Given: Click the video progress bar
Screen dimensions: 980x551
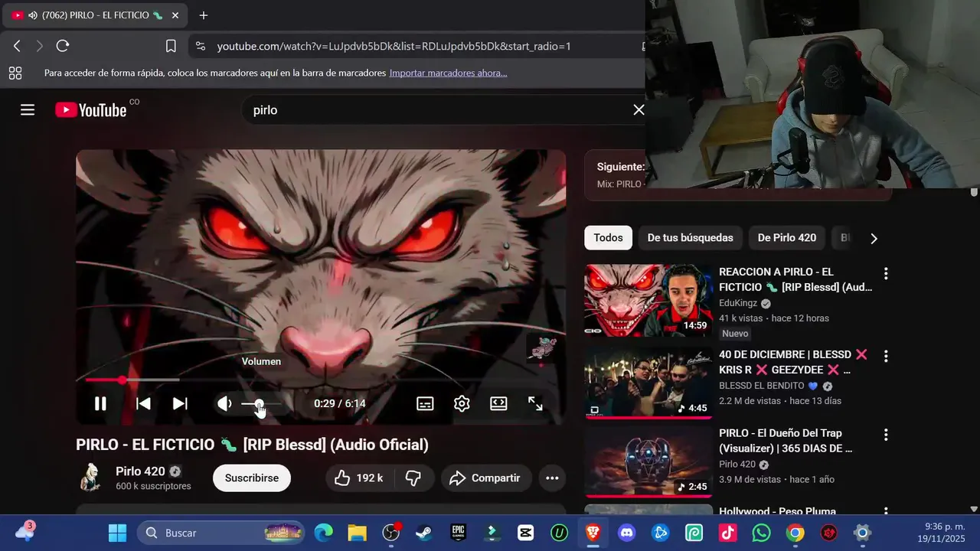Looking at the screenshot, I should pos(321,380).
